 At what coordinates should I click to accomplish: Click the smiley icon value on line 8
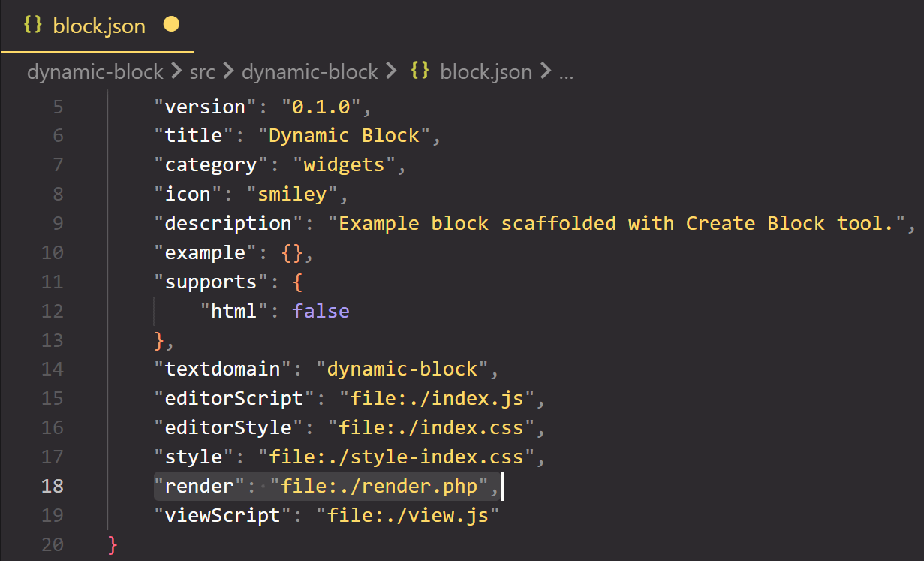pos(293,193)
